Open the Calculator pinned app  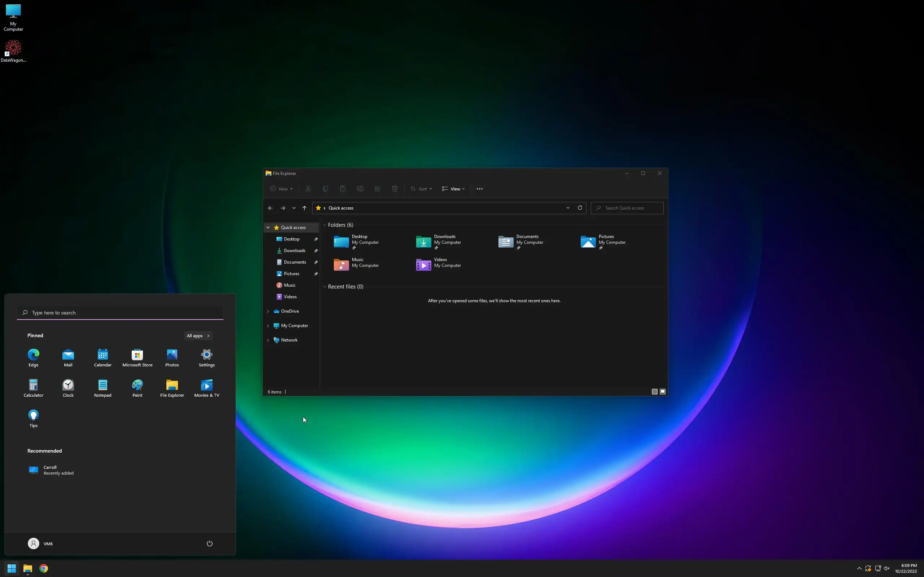pos(34,388)
